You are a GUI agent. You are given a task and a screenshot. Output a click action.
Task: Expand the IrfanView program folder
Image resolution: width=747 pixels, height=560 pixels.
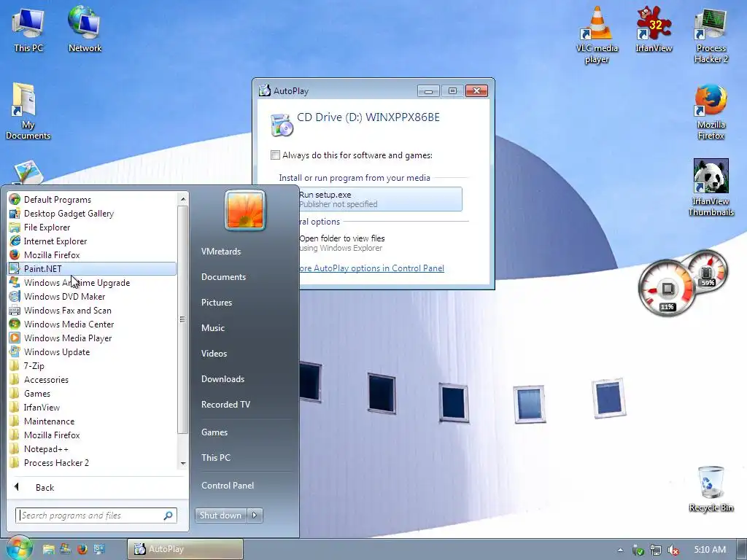pyautogui.click(x=93, y=407)
